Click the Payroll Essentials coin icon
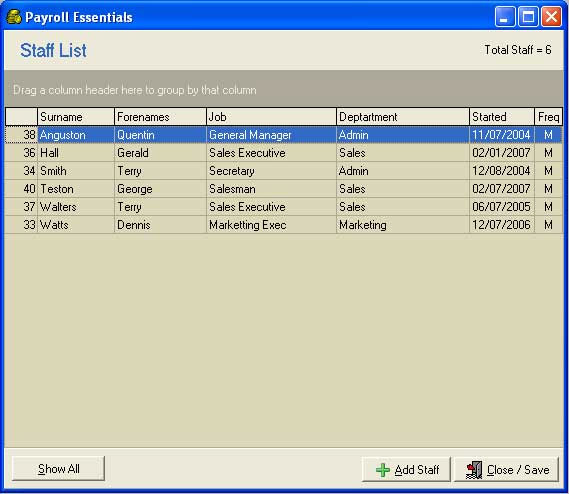 pos(14,17)
